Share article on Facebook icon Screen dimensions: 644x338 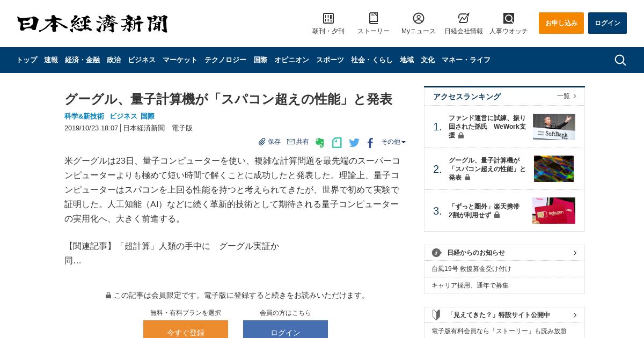point(370,143)
